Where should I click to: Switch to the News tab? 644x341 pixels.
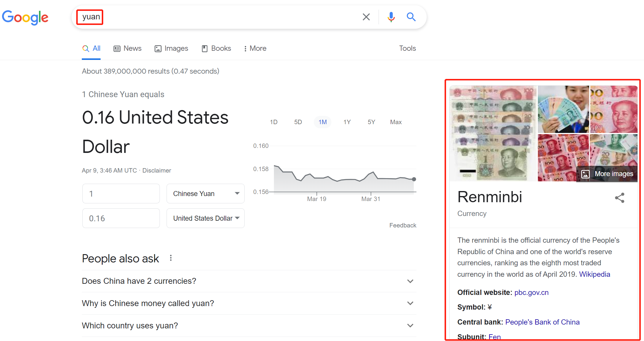pyautogui.click(x=128, y=48)
